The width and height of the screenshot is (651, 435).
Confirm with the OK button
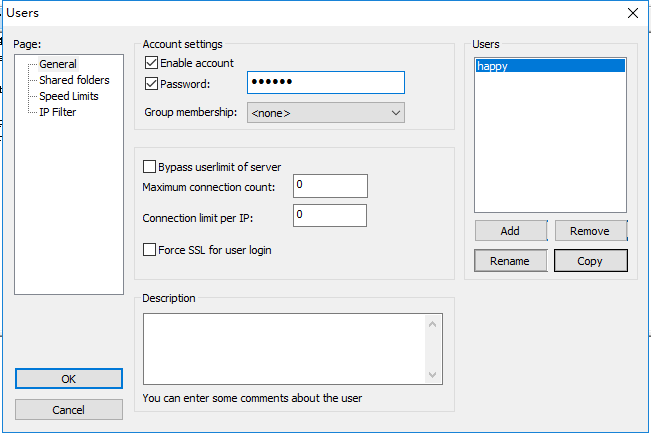pos(69,379)
